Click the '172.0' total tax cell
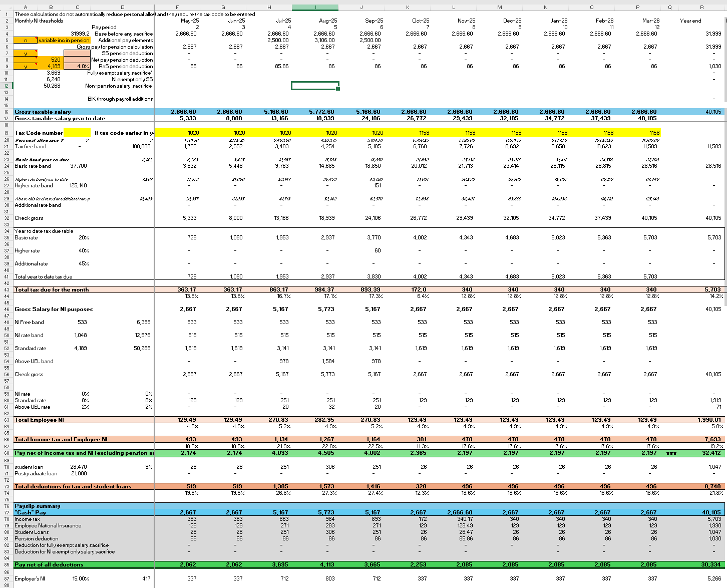Viewport: 727px width, 588px height. tap(419, 289)
